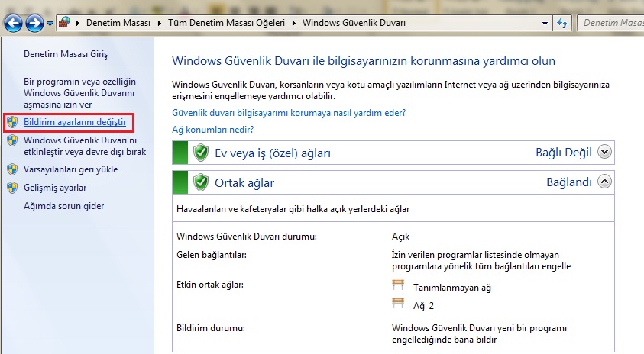Click the Ağ 2 network name
This screenshot has height=354, width=644.
(x=423, y=306)
